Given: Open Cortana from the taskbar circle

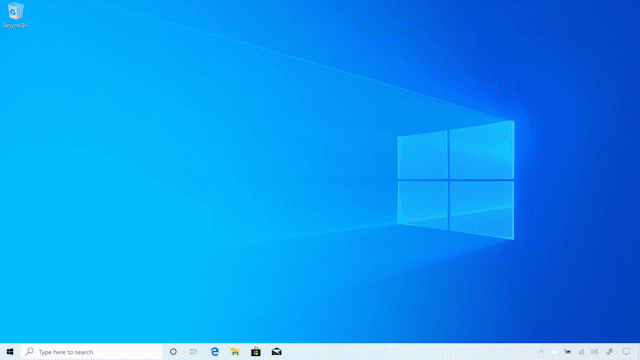Looking at the screenshot, I should [173, 351].
